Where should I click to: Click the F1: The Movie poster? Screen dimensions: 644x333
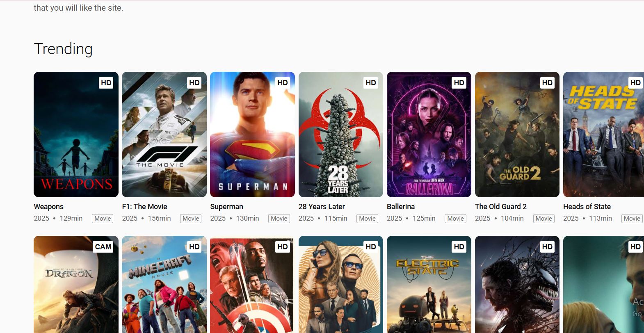click(x=164, y=135)
